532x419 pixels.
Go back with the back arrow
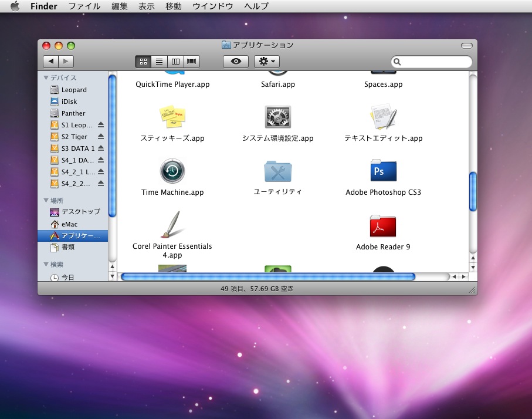50,62
